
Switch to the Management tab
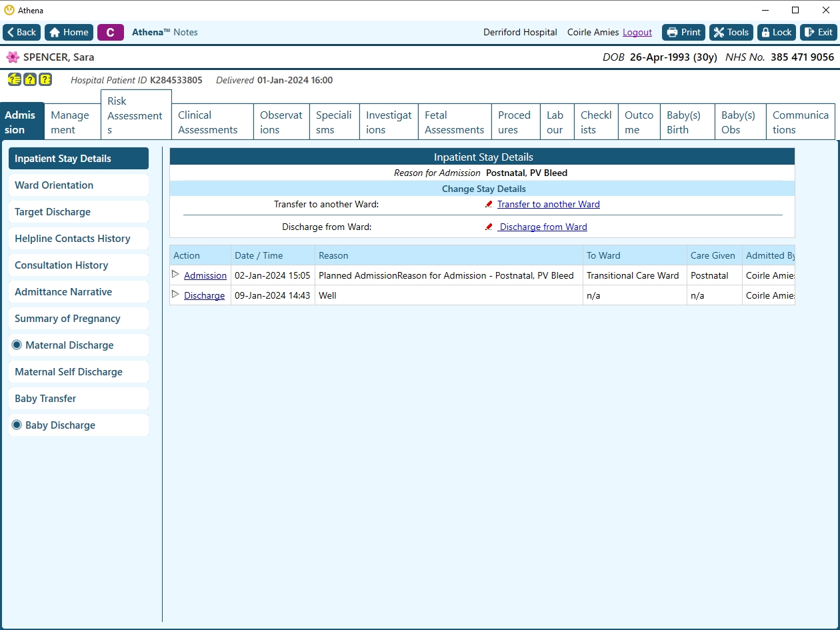(x=72, y=122)
